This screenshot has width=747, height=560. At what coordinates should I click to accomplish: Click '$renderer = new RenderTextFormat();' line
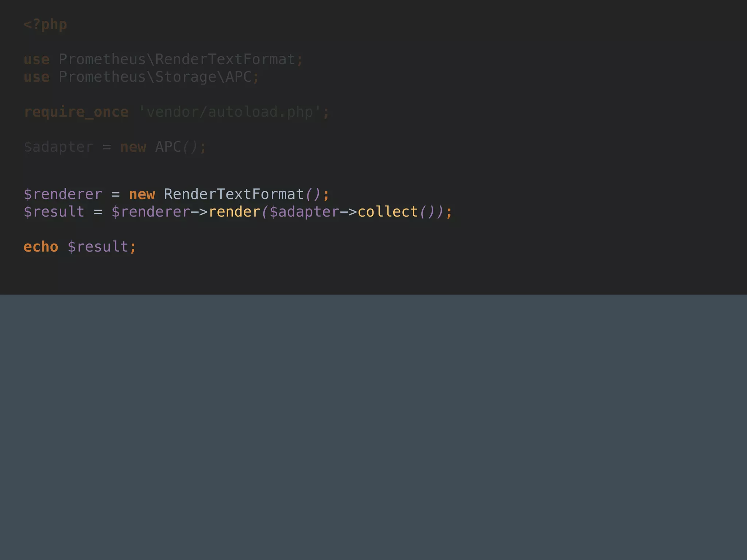[177, 194]
